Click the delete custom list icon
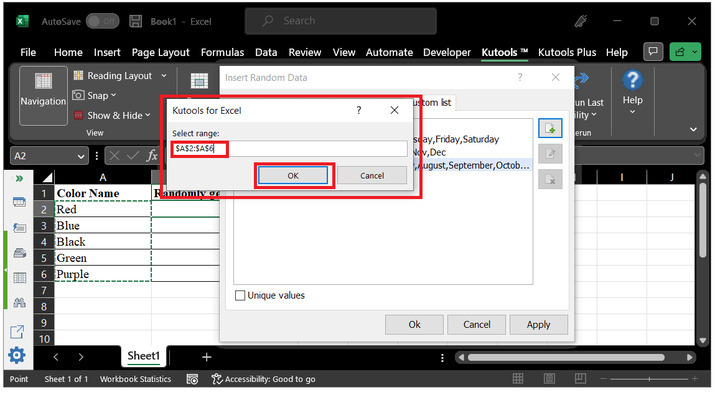The image size is (715, 395). (x=550, y=179)
